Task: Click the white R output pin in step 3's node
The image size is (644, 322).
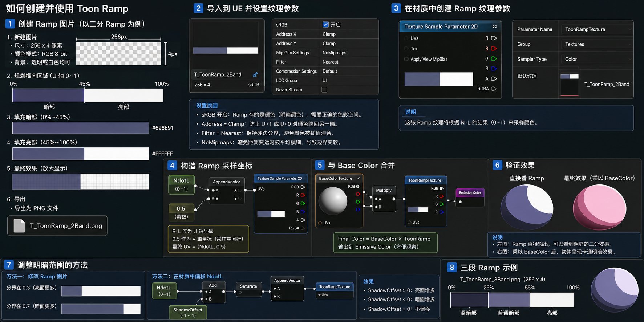Action: coord(494,38)
